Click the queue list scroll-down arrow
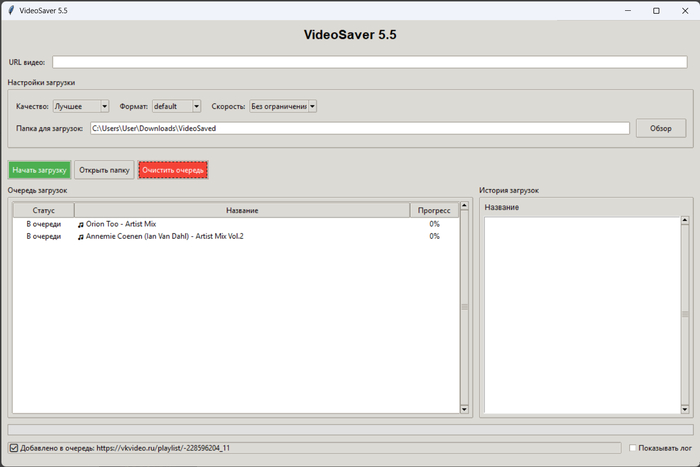This screenshot has height=467, width=700. [x=464, y=409]
